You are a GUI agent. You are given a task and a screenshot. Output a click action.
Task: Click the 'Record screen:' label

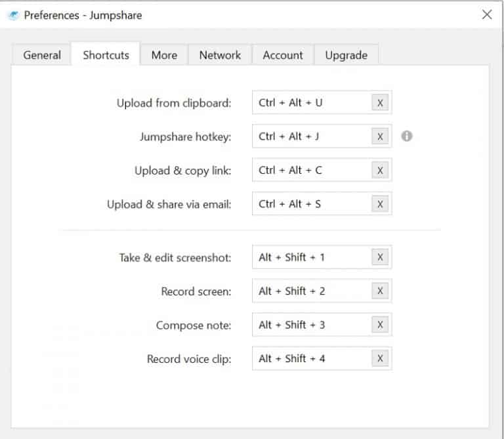pos(196,291)
